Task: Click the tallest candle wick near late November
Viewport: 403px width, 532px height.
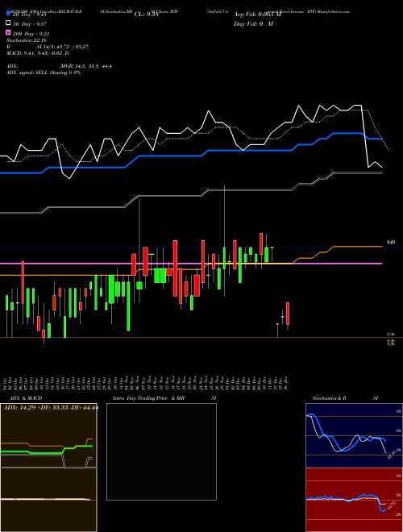Action: (225, 240)
